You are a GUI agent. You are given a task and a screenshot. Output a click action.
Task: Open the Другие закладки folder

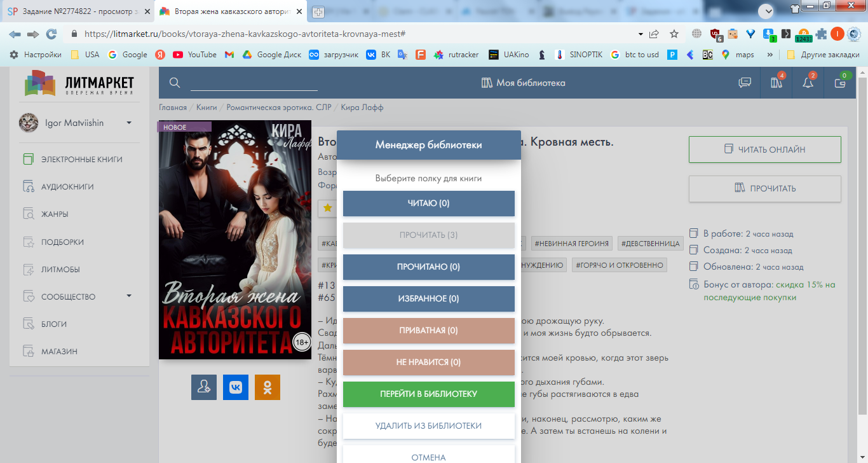[x=823, y=55]
